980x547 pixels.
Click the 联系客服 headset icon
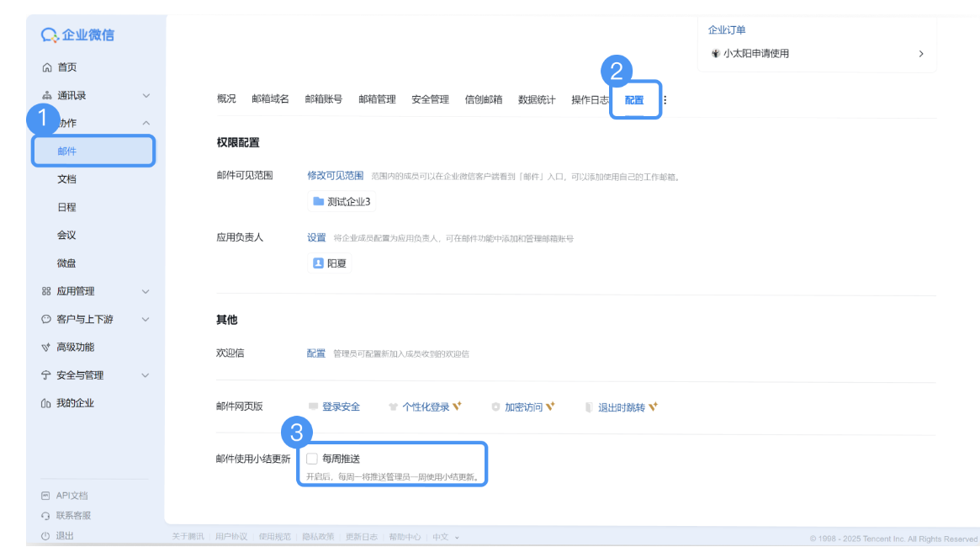tap(45, 516)
